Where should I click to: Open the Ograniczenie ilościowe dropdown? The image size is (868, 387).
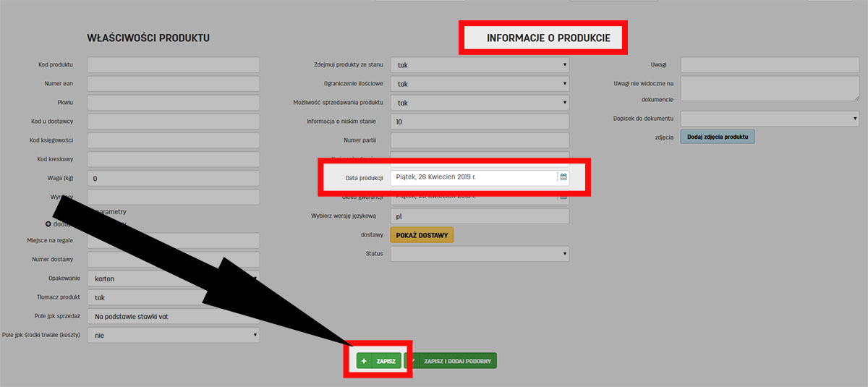(479, 84)
